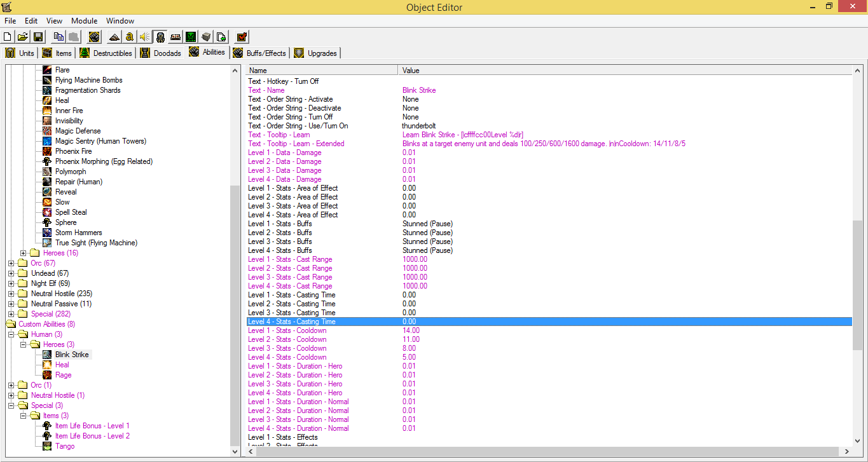Viewport: 868px width, 462px height.
Task: Click the property list vertical scrollbar thumb
Action: 857,285
